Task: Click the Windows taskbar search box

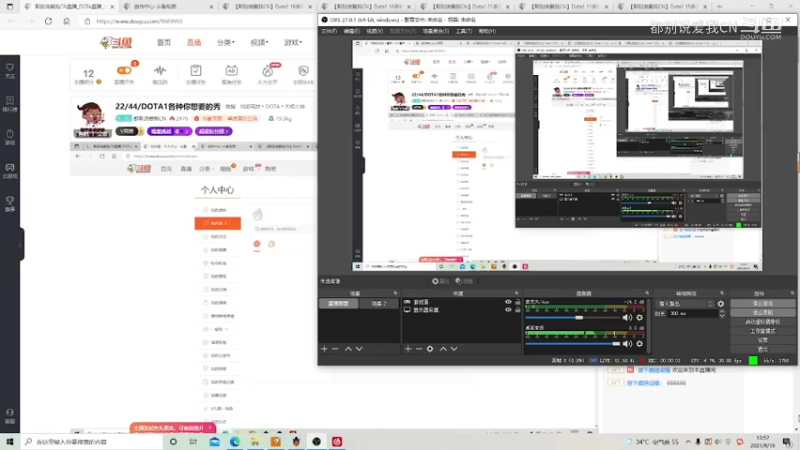Action: (92, 442)
